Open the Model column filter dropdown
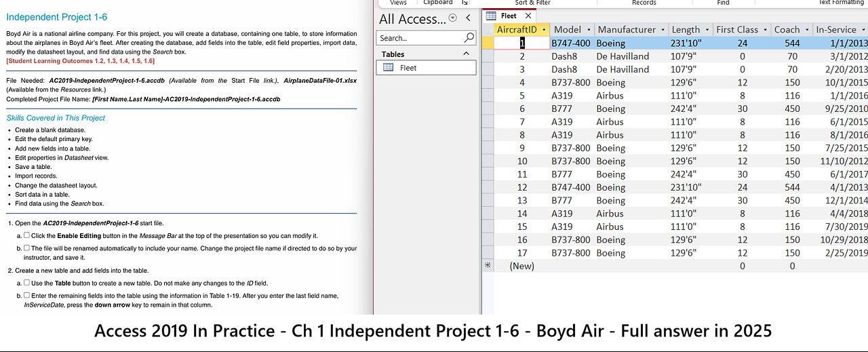The height and width of the screenshot is (352, 868). tap(590, 30)
